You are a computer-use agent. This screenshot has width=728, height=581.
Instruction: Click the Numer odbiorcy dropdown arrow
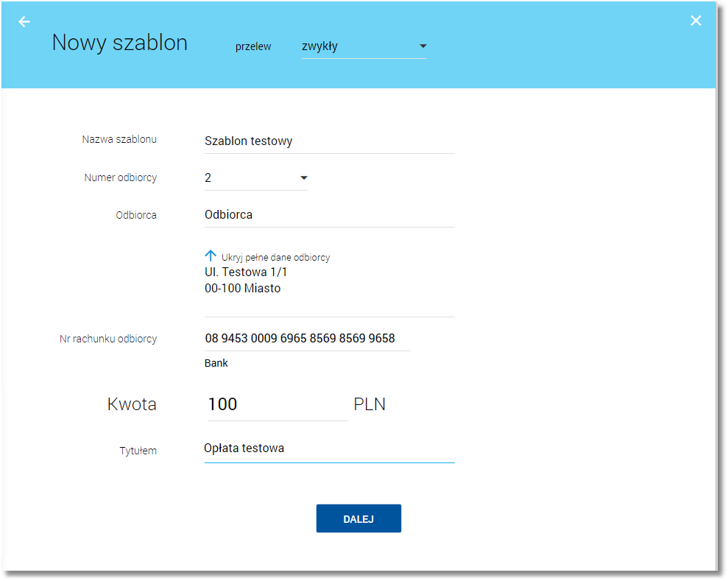point(304,178)
